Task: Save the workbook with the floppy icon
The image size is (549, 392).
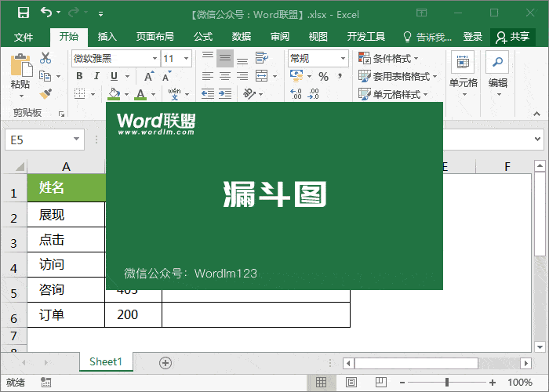Action: click(x=24, y=13)
